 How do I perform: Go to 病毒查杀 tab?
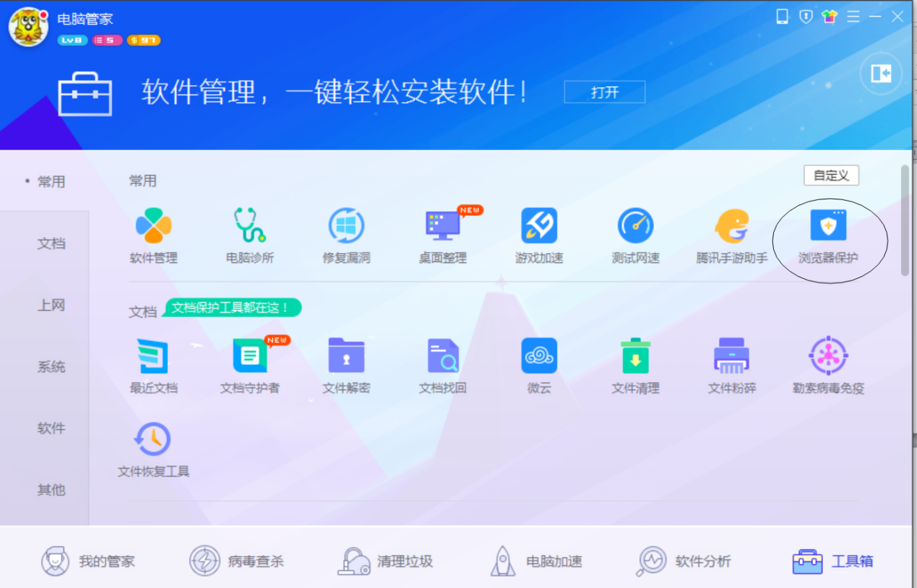point(236,561)
